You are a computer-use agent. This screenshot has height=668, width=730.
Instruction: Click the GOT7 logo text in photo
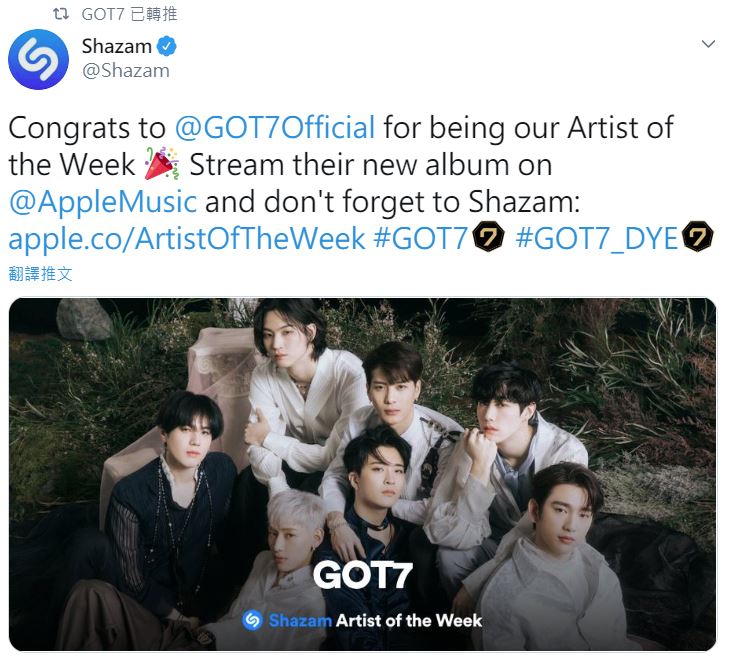363,575
